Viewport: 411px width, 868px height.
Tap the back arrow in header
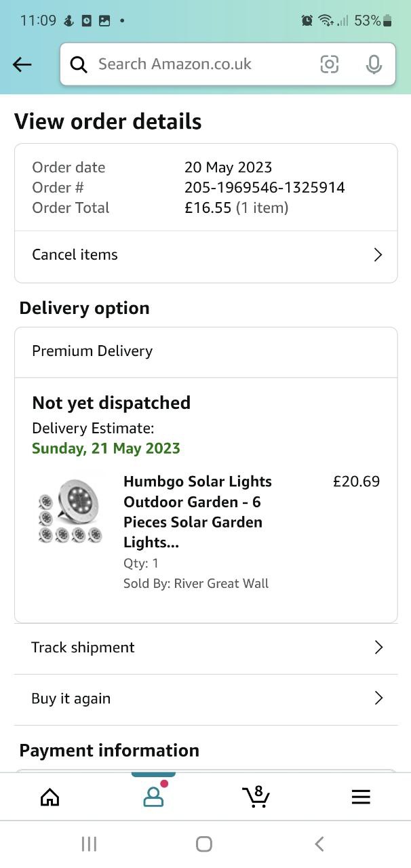(22, 64)
